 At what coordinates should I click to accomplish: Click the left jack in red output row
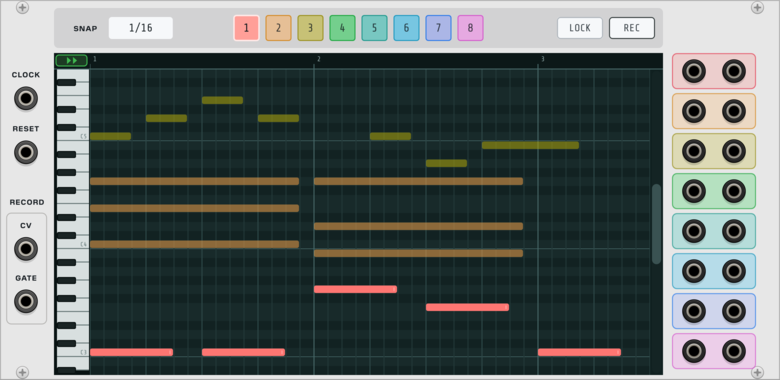pos(694,71)
